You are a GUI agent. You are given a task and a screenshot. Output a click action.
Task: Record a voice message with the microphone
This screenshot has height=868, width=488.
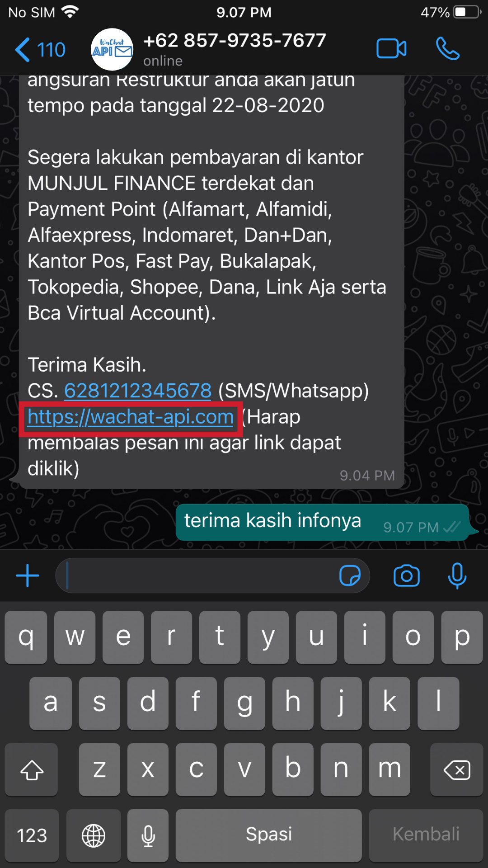[457, 576]
